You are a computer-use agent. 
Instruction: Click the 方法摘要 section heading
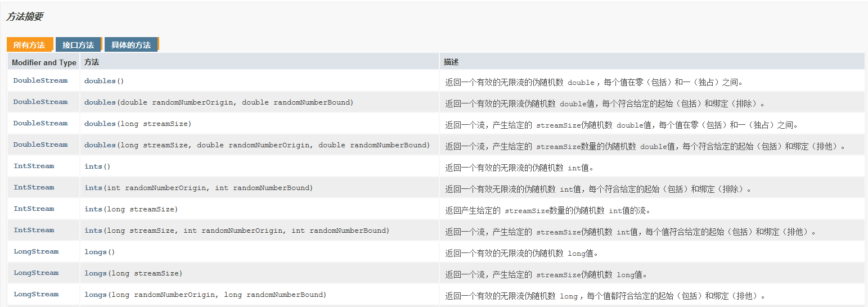(24, 17)
